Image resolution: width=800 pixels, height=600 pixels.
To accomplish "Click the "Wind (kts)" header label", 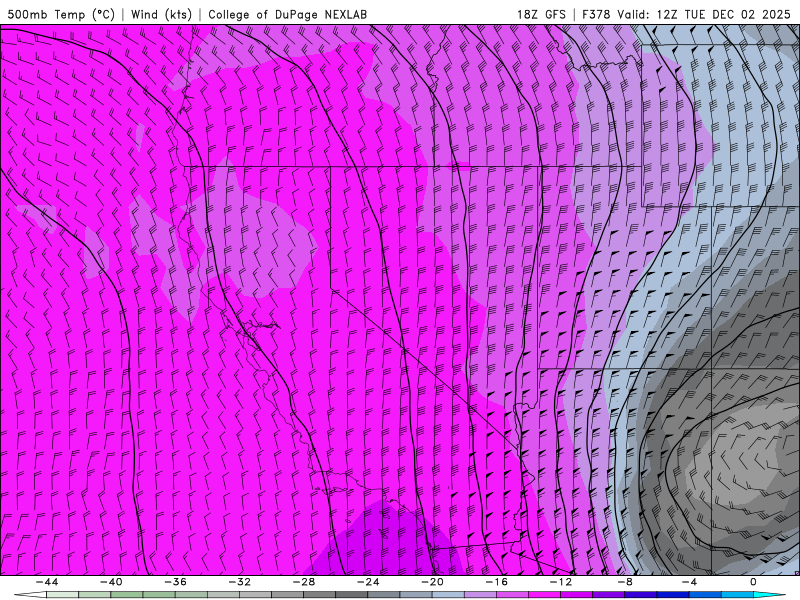I will (x=161, y=14).
